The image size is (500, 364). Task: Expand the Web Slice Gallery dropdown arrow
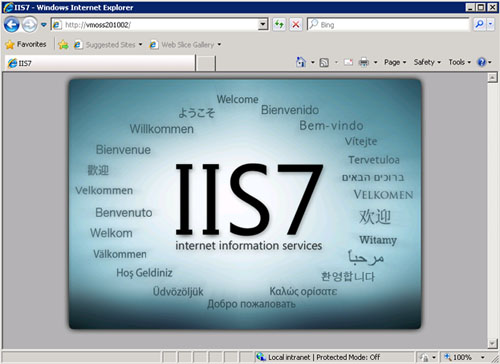pyautogui.click(x=219, y=44)
